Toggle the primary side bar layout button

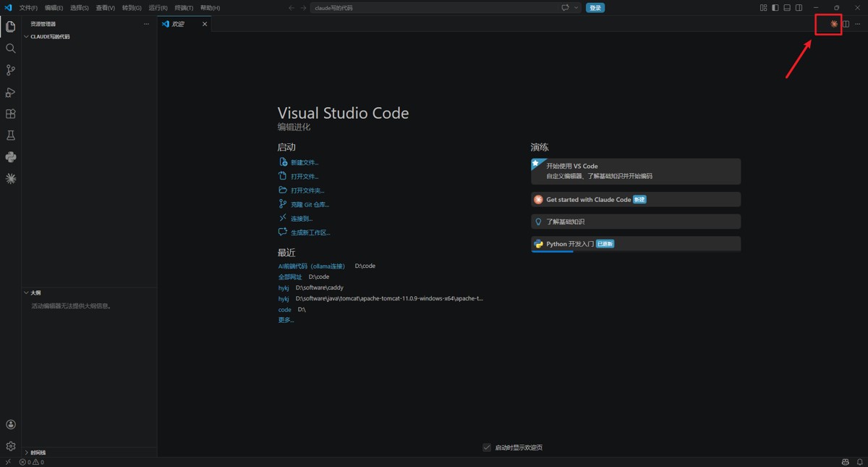(775, 8)
